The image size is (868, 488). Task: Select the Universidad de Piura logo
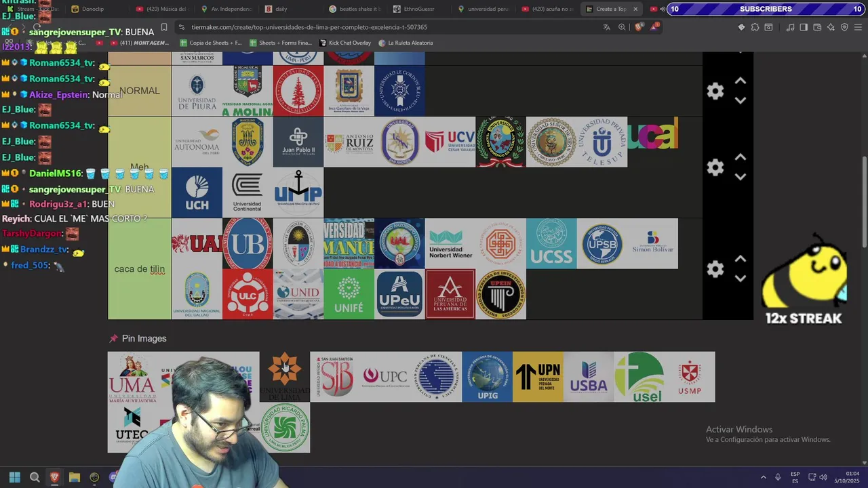pyautogui.click(x=197, y=91)
